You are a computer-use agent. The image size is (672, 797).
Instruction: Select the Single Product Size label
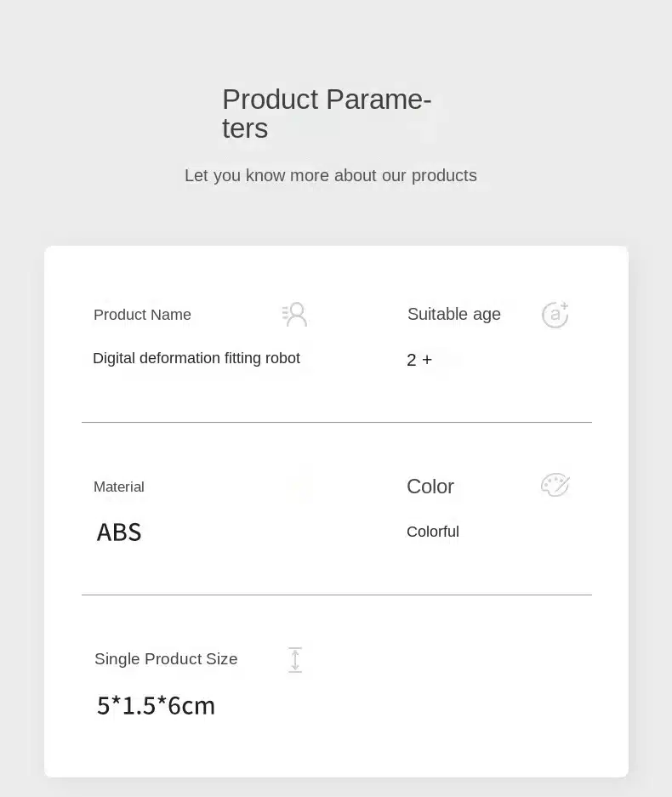pos(166,658)
